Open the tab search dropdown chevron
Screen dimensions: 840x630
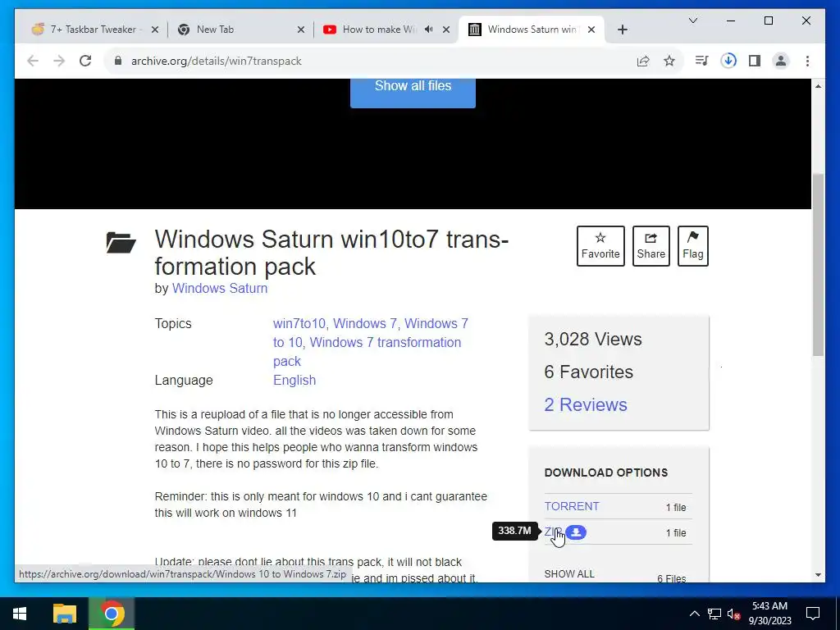tap(692, 21)
